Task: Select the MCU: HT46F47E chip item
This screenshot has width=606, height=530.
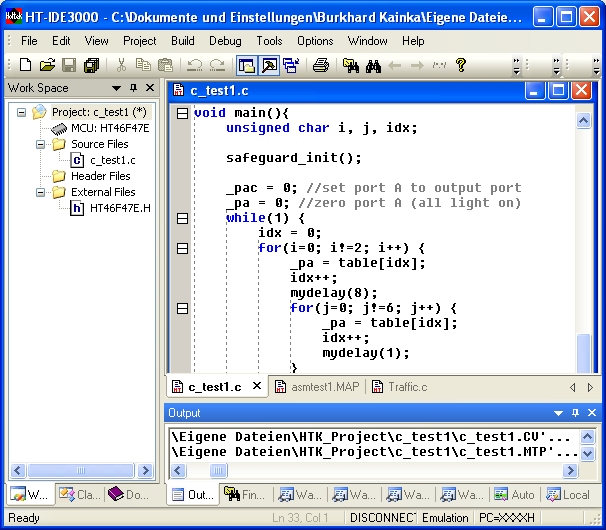Action: 108,128
